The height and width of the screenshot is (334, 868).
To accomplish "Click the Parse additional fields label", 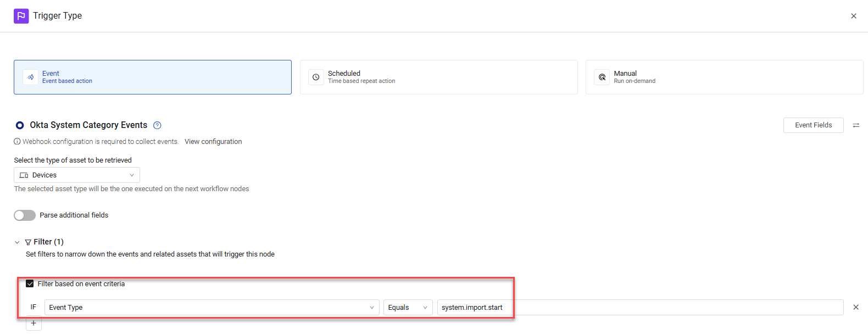I will point(74,215).
